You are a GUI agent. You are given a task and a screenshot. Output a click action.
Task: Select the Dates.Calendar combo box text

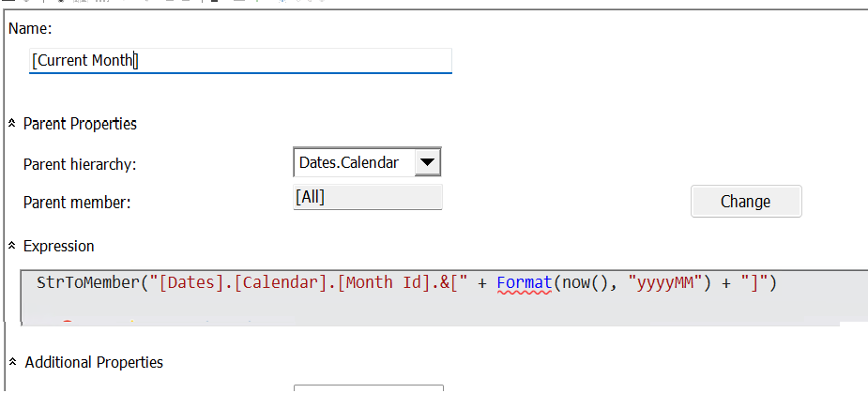[349, 163]
